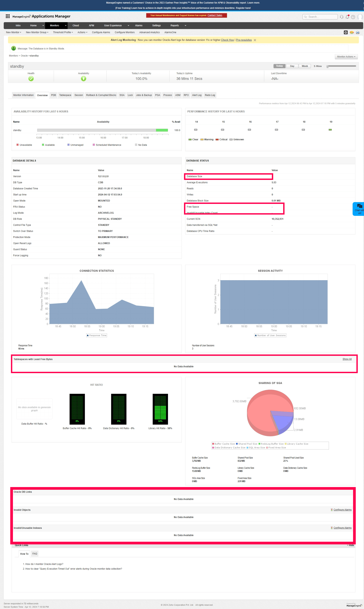The width and height of the screenshot is (364, 609).
Task: Open the New Monitor dropdown
Action: [14, 32]
